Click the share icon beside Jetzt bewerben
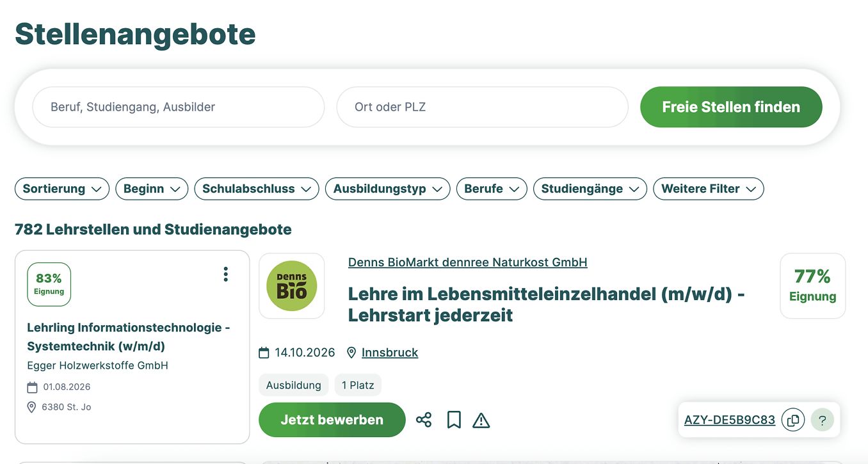This screenshot has height=464, width=868. [424, 420]
